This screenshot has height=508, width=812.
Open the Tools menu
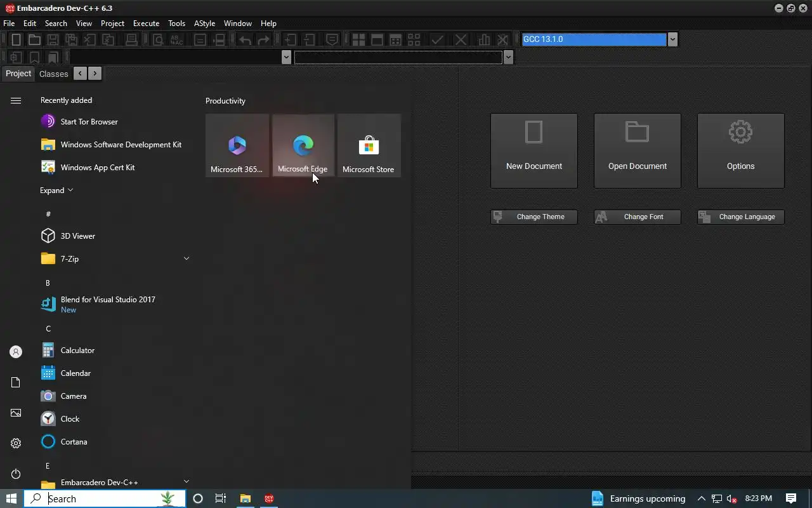(x=176, y=23)
